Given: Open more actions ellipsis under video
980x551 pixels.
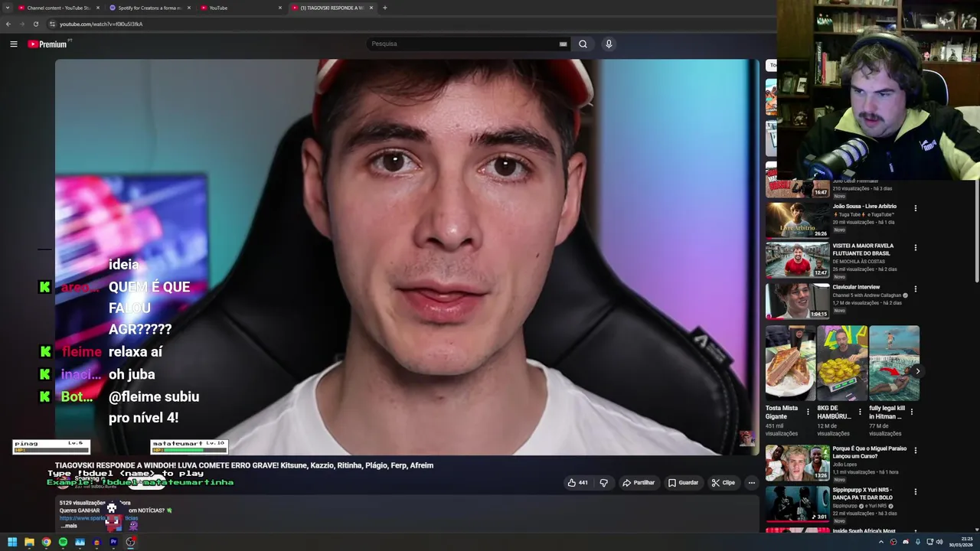Looking at the screenshot, I should [751, 483].
